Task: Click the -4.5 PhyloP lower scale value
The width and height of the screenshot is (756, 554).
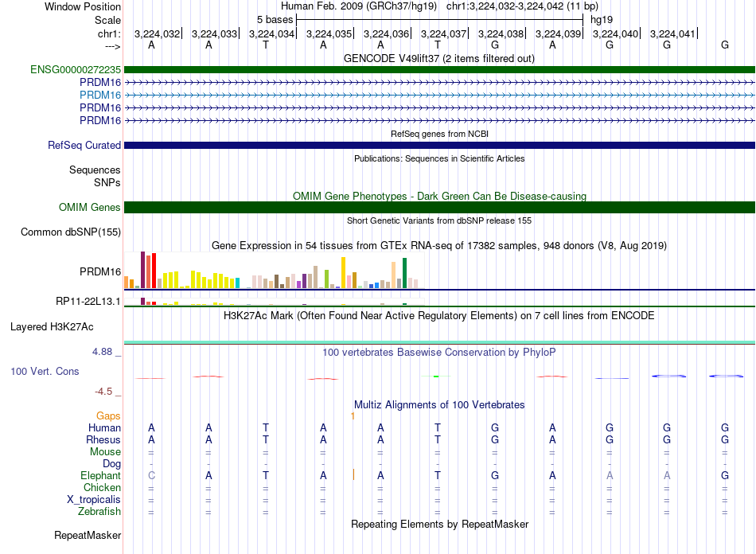Action: tap(103, 392)
